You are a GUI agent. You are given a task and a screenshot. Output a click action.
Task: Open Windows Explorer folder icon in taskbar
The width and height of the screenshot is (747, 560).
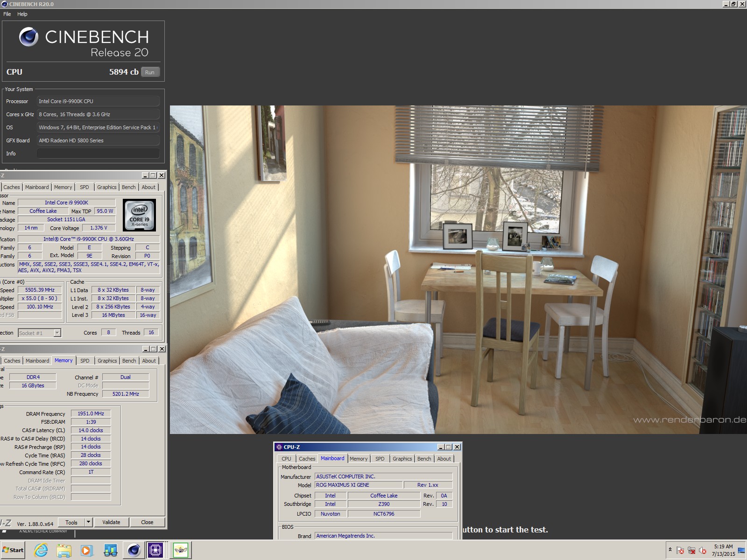pyautogui.click(x=64, y=550)
